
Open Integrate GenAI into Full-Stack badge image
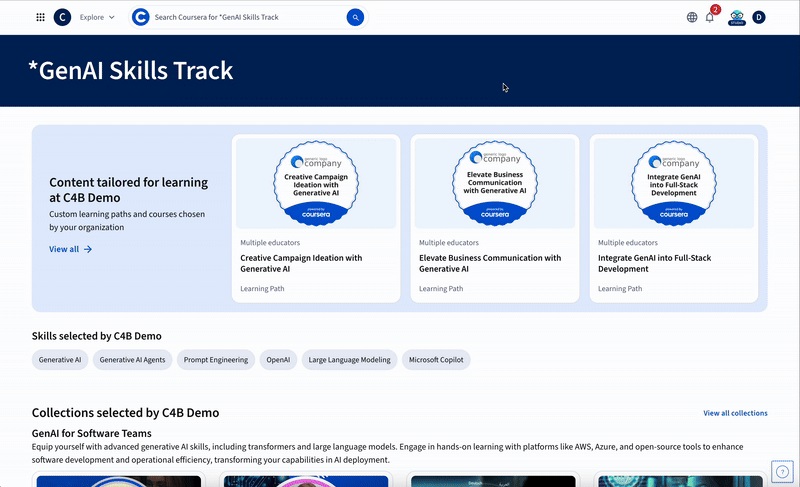(x=674, y=183)
